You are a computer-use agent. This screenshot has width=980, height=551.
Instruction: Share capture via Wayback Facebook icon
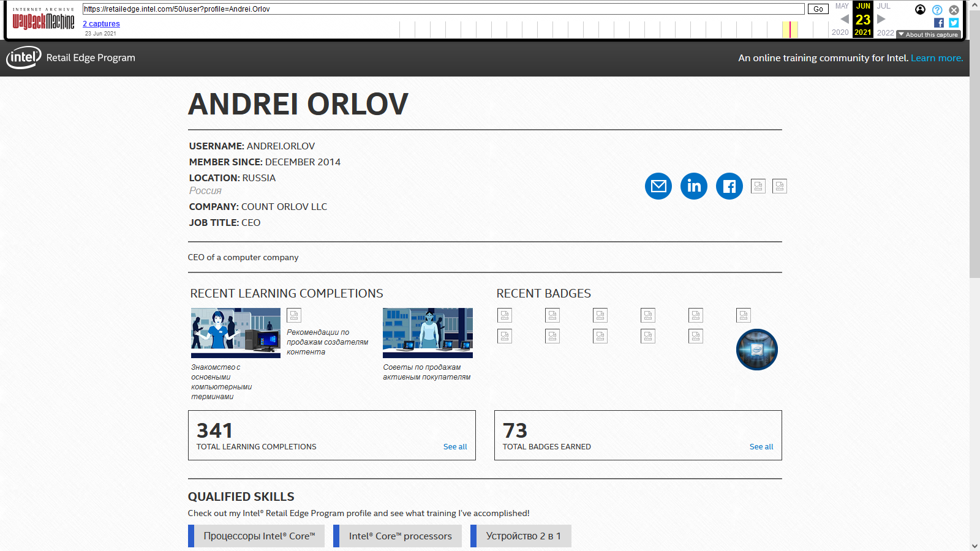(x=939, y=23)
